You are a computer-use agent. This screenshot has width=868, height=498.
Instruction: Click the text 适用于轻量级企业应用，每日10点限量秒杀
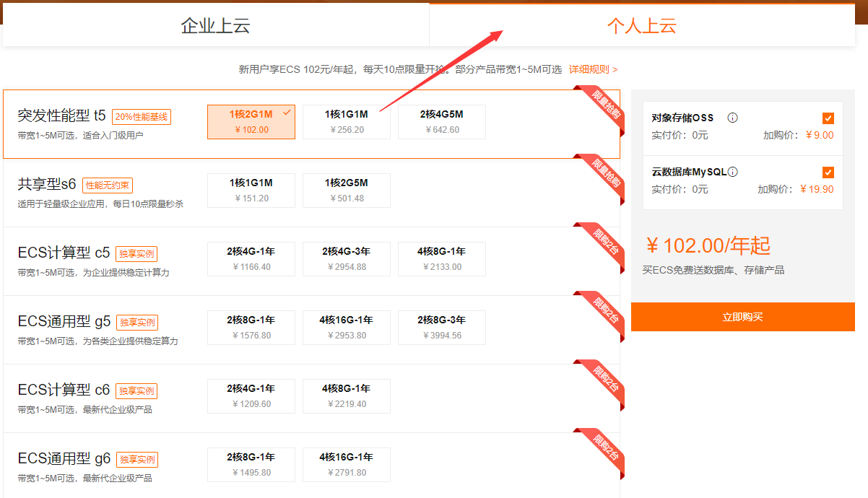coord(100,204)
